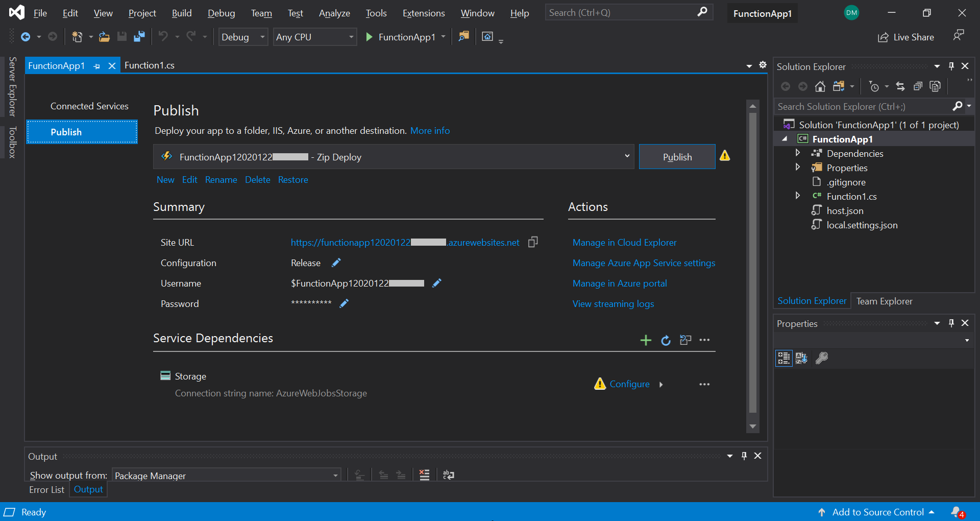Collapse the FunctionApp1 project node
This screenshot has height=521, width=980.
[785, 139]
